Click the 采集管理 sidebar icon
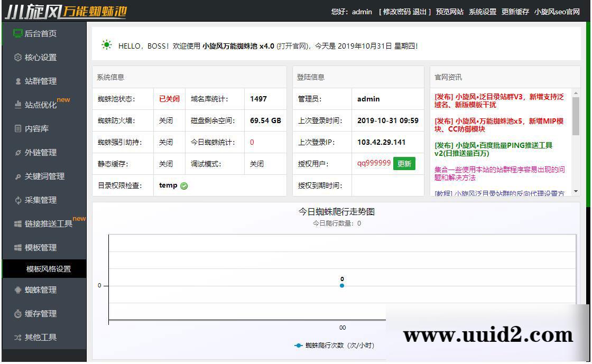Screen dimensions: 592x364 click(15, 200)
